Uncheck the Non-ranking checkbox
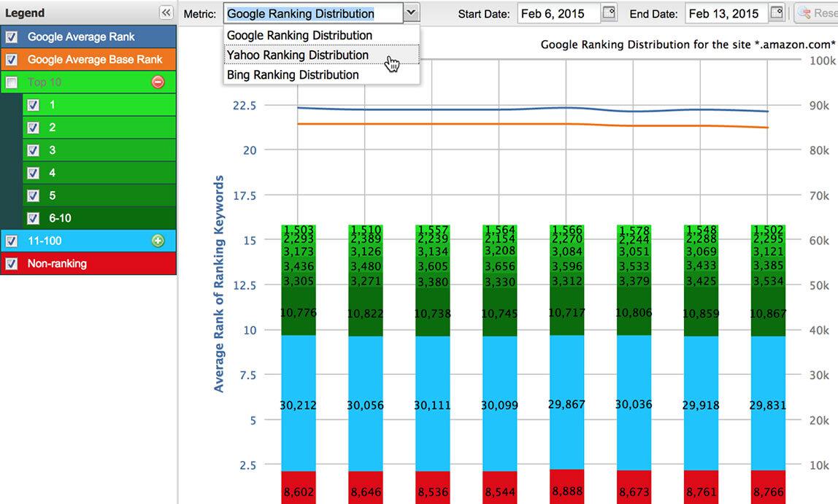The height and width of the screenshot is (504, 838). click(x=10, y=264)
